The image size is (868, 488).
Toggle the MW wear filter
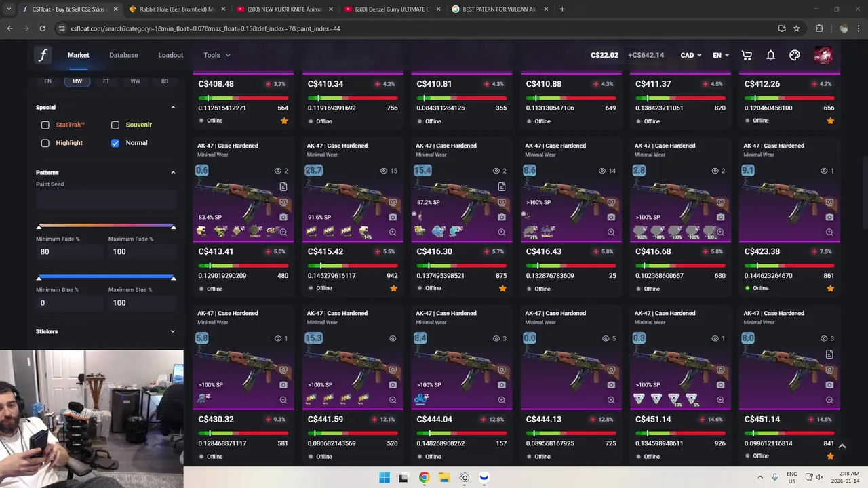(x=77, y=81)
